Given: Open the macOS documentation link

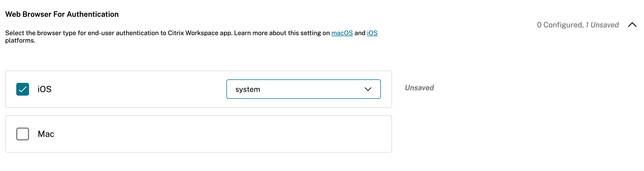Looking at the screenshot, I should click(342, 33).
